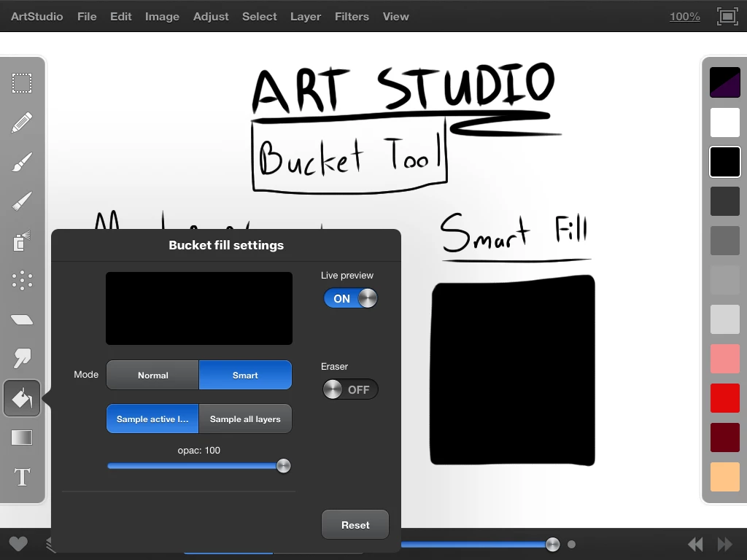Toggle fullscreen mode icon
Screen dimensions: 747x560
click(727, 16)
